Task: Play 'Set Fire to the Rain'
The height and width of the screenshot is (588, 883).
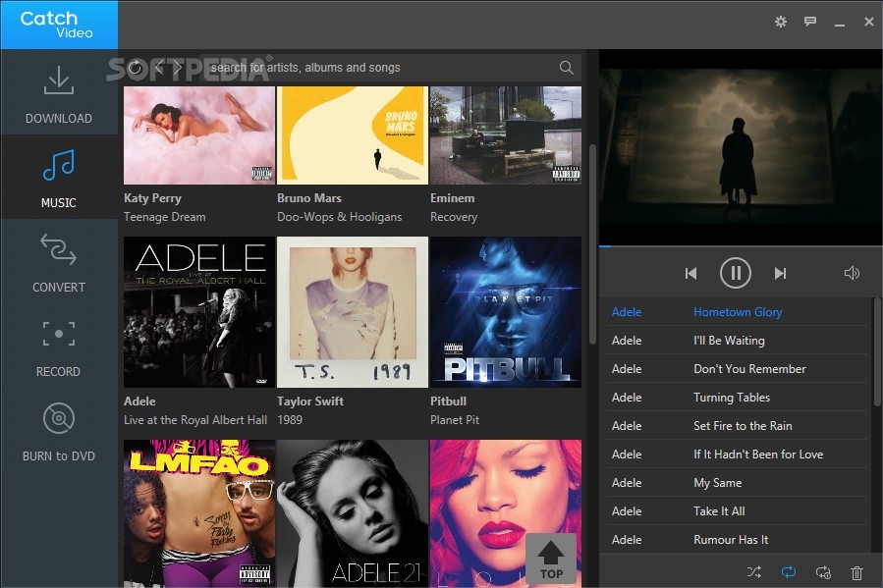Action: coord(738,426)
